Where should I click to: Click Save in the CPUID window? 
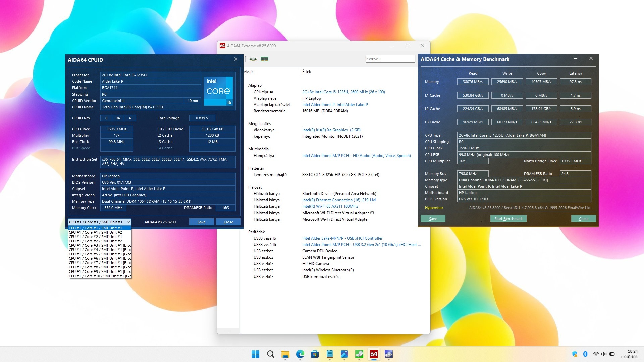pos(201,222)
